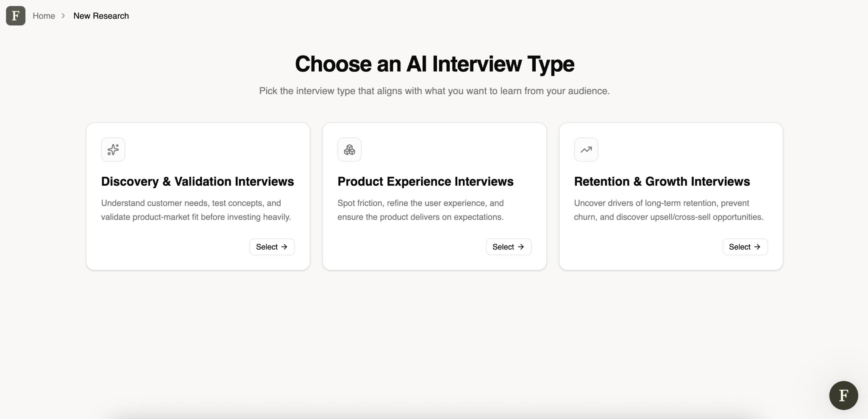Click the Discovery & Validation Interviews title
This screenshot has width=868, height=419.
[198, 182]
